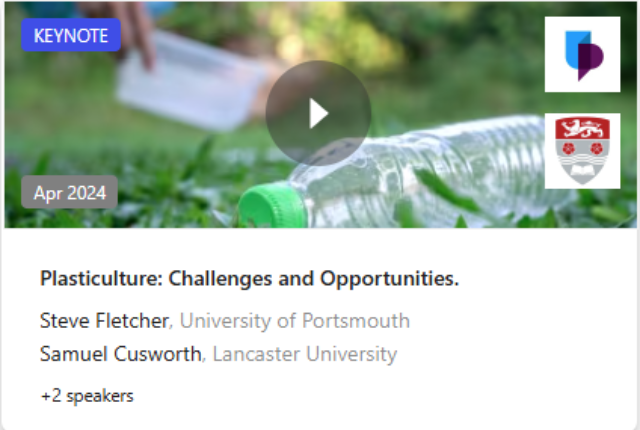Open speaker Steve Fletcher's profile

point(104,321)
